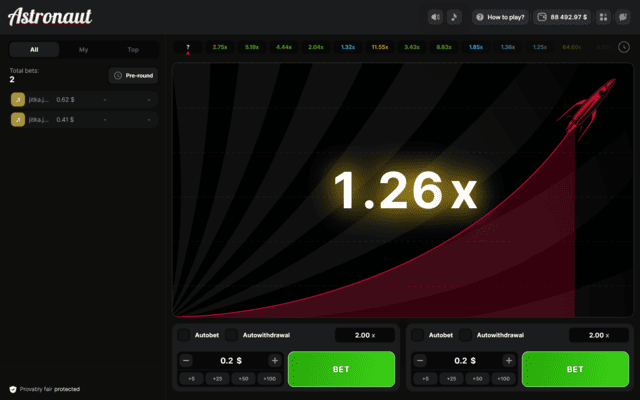Select the 2.75x history result
This screenshot has width=640, height=400.
coord(220,47)
